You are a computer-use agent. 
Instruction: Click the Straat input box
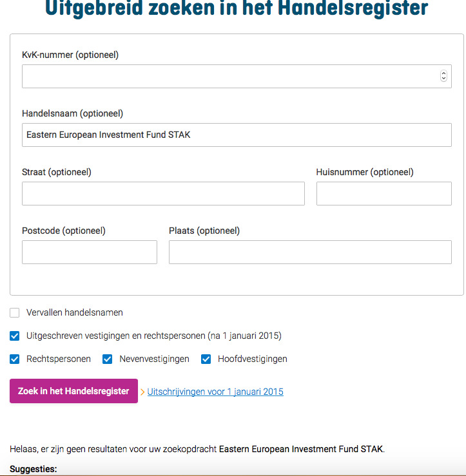(163, 194)
